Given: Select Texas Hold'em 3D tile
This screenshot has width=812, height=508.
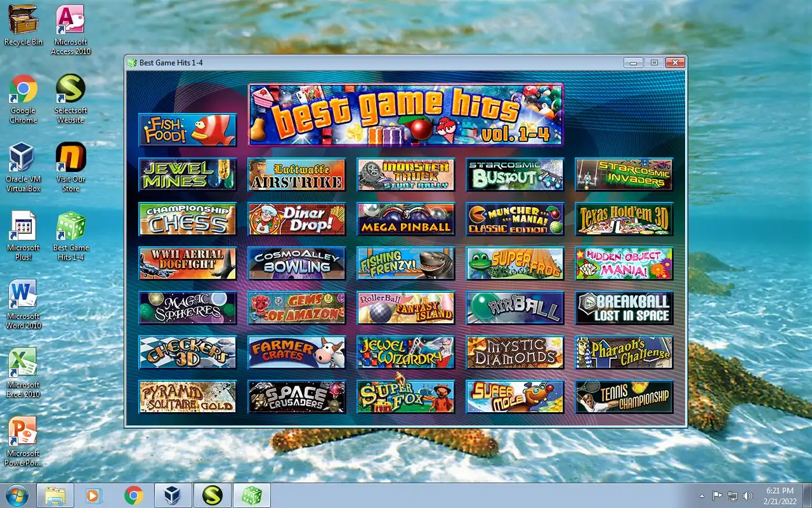Looking at the screenshot, I should point(624,219).
